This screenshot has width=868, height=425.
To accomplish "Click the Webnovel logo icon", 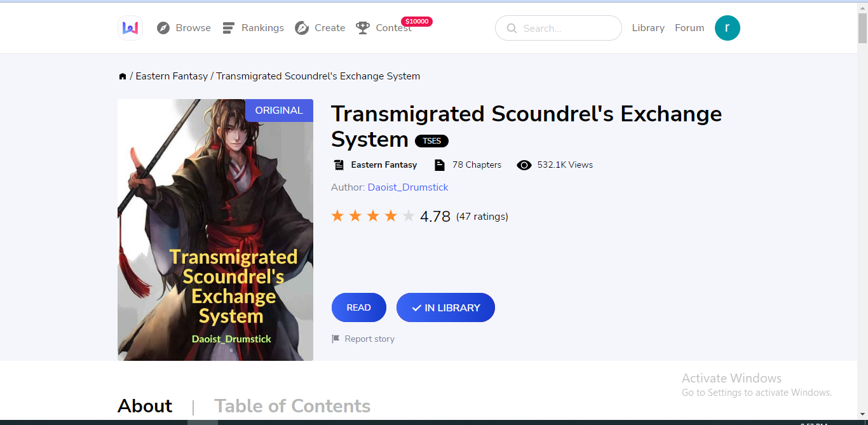I will [130, 28].
